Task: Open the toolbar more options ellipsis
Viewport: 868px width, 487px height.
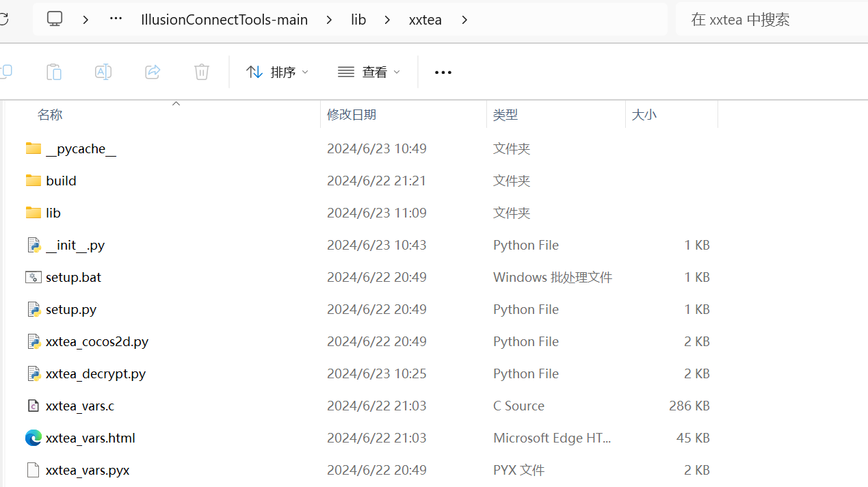Action: point(443,73)
